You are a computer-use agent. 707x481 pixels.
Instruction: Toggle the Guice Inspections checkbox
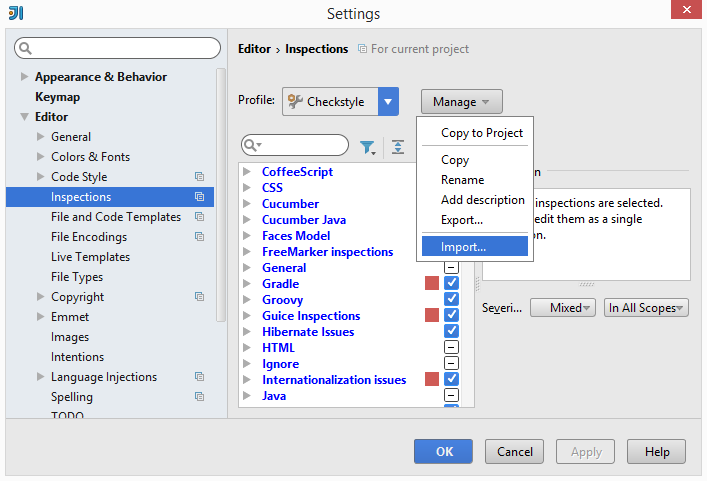[x=451, y=315]
